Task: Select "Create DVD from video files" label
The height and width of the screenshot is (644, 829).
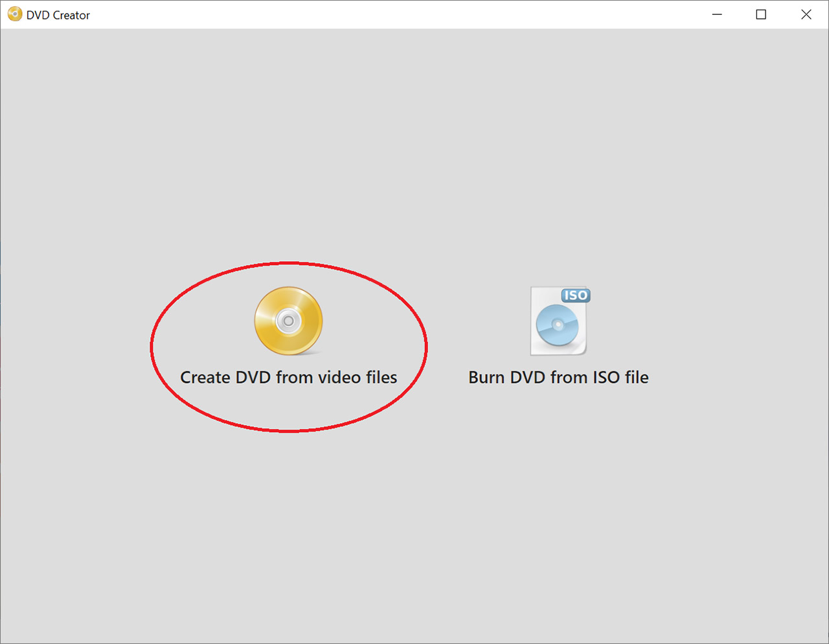Action: pos(288,377)
